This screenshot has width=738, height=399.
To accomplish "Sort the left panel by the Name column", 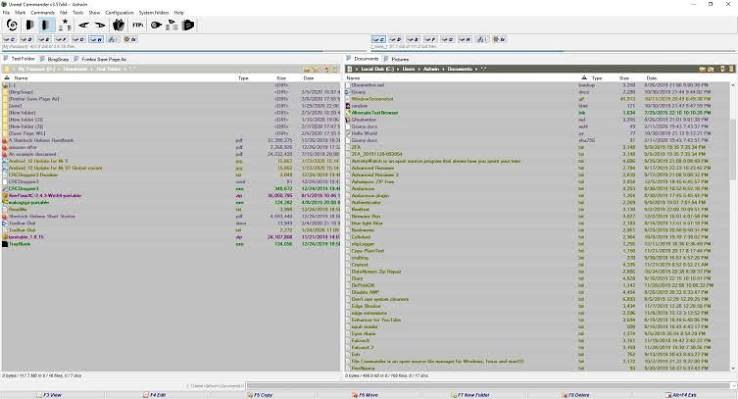I will point(21,78).
